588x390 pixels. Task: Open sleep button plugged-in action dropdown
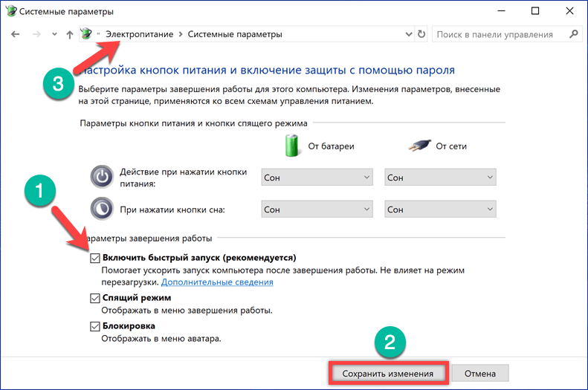[440, 209]
